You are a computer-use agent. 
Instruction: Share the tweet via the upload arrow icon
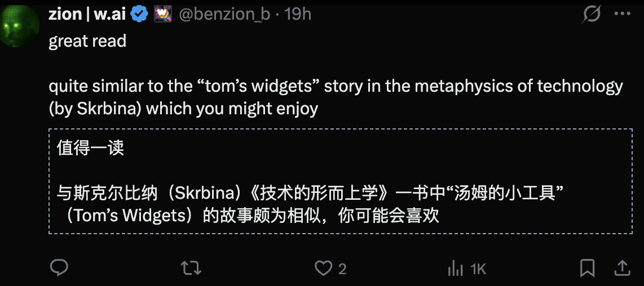coord(622,267)
